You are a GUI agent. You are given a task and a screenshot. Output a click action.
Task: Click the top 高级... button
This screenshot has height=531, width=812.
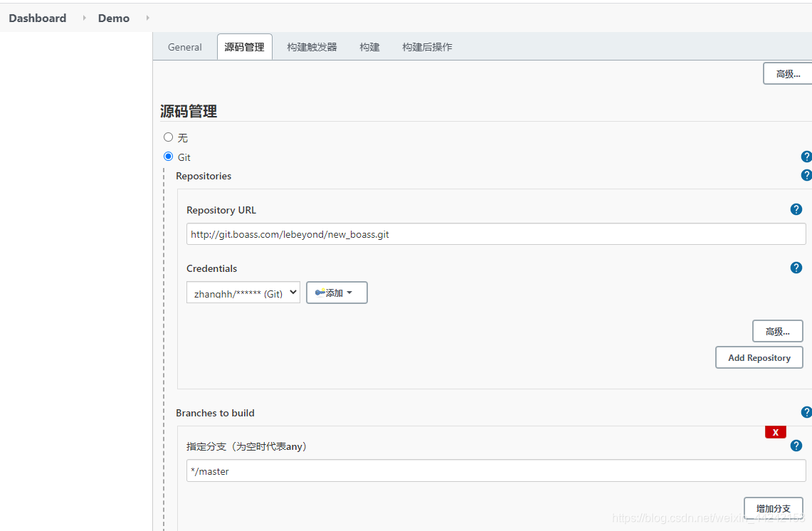coord(788,73)
